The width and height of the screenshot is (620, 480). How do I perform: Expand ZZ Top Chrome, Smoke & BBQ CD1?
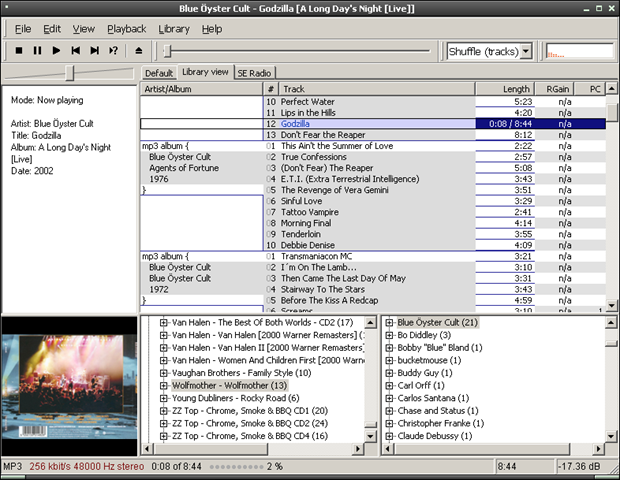coord(163,411)
